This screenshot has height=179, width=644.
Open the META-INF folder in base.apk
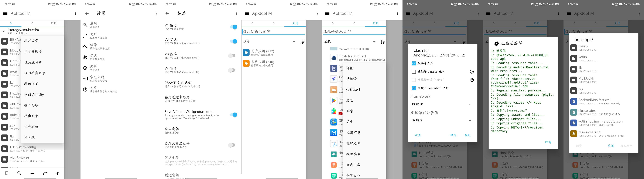[x=603, y=80]
